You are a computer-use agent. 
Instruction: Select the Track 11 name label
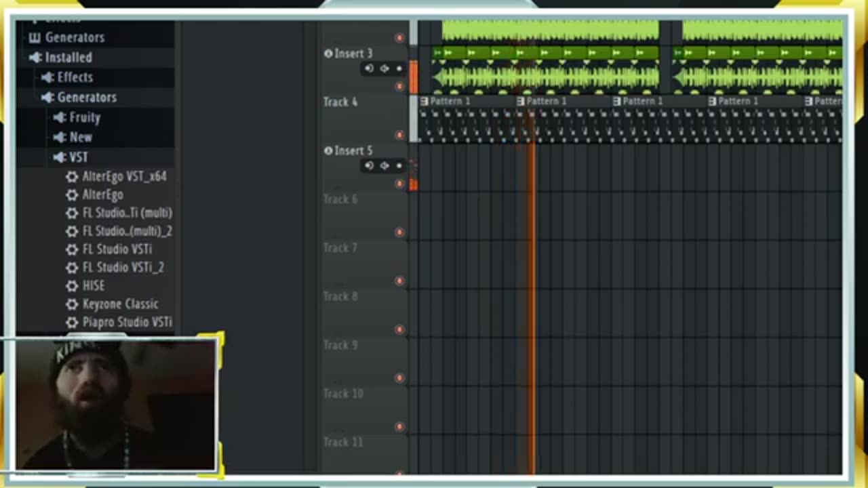[343, 443]
